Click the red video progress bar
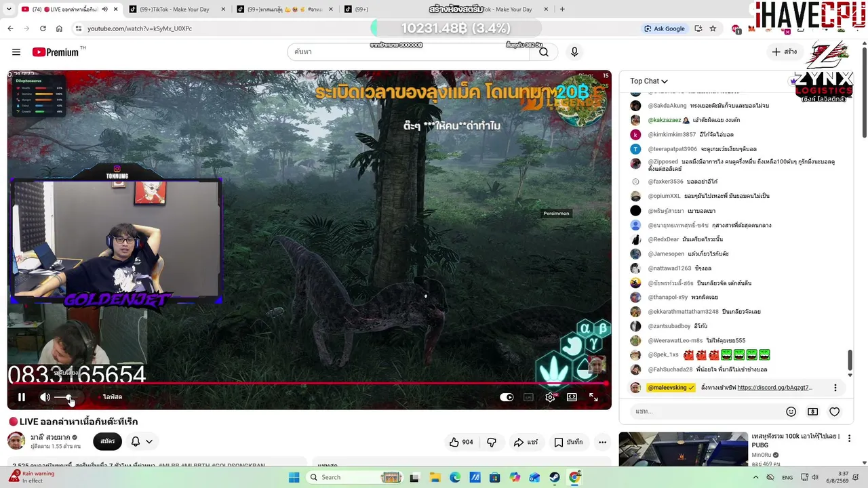The height and width of the screenshot is (488, 868). pos(307,384)
